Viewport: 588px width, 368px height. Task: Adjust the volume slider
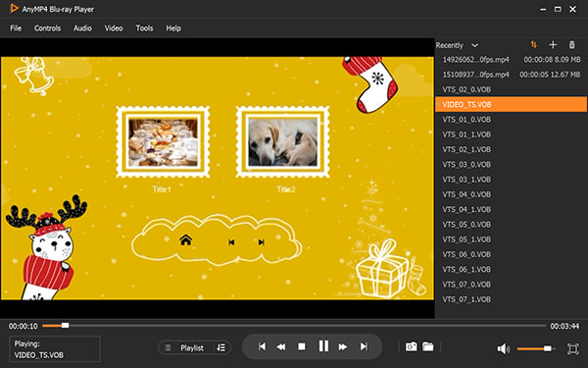[535, 348]
